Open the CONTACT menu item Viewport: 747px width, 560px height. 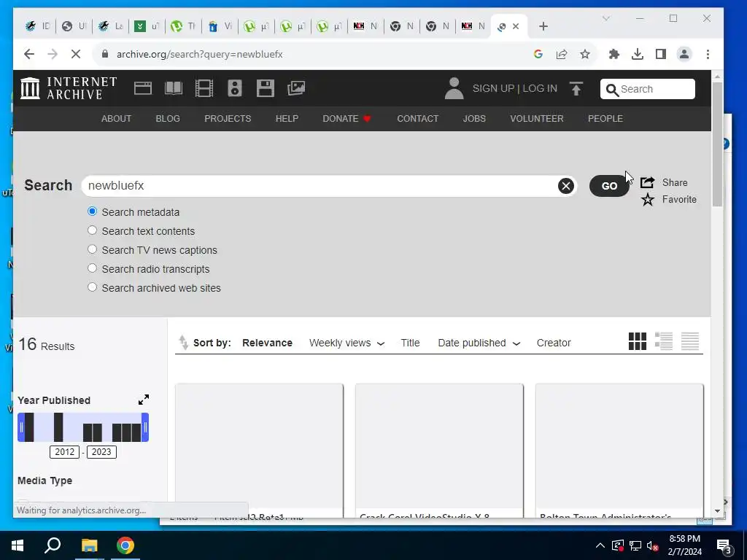pos(418,119)
